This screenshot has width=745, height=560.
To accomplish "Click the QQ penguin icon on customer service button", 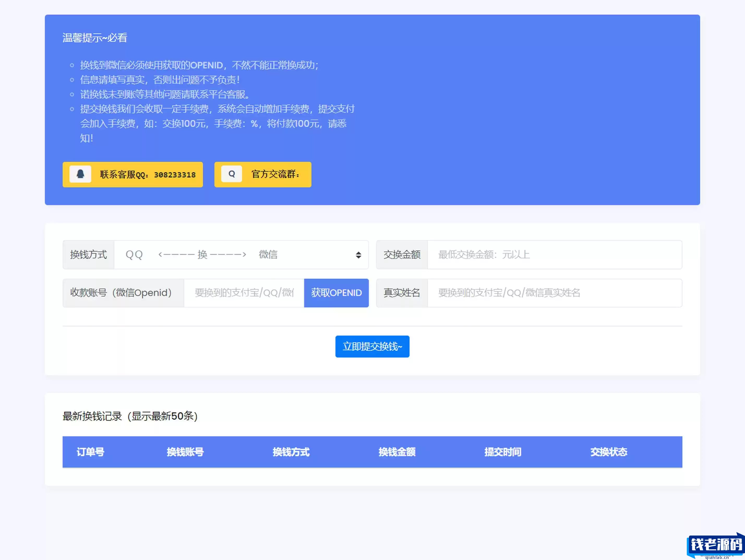I will click(80, 174).
